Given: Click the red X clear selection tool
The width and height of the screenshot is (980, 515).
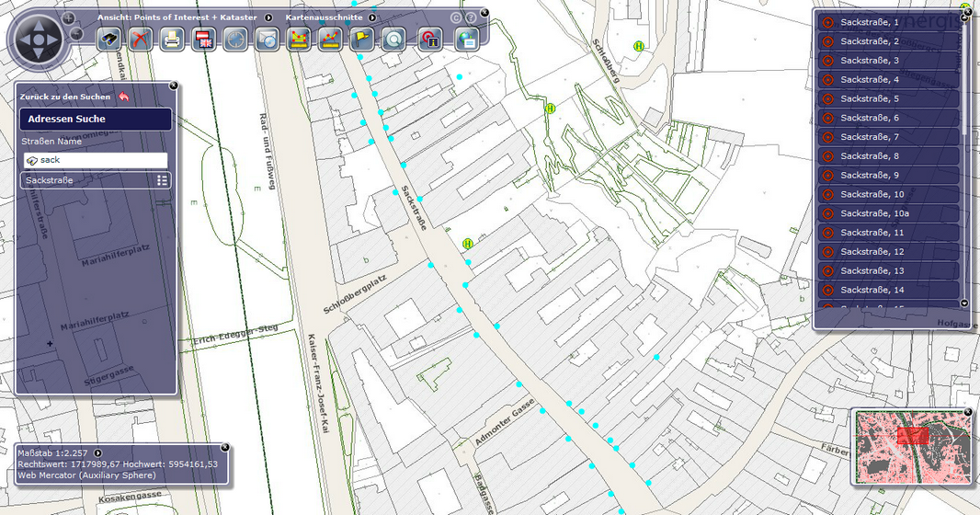Looking at the screenshot, I should pyautogui.click(x=141, y=39).
